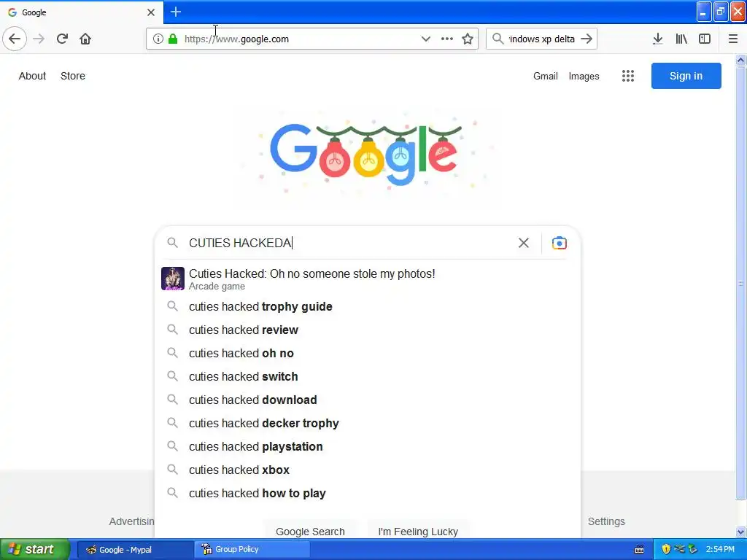Open Google Images link
The height and width of the screenshot is (560, 747).
[584, 76]
